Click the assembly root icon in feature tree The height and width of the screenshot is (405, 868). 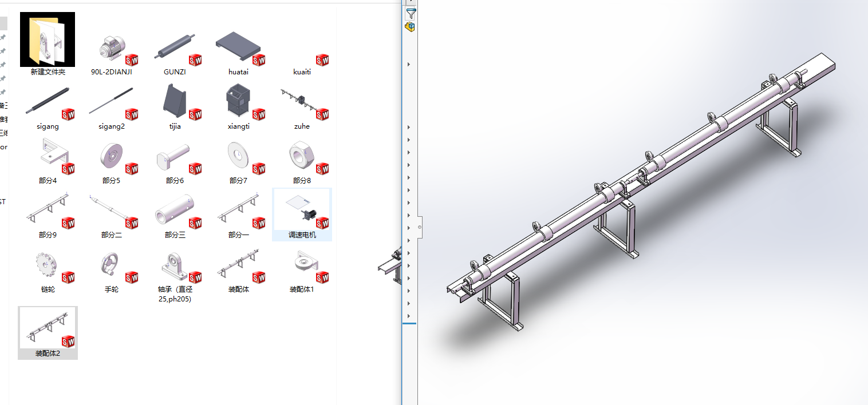click(x=409, y=26)
